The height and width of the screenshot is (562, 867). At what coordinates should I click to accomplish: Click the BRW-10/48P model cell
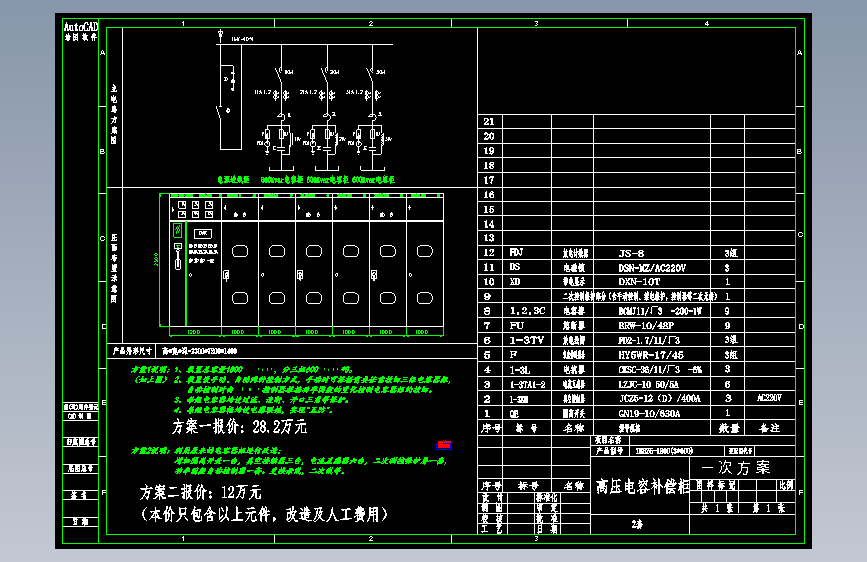coord(646,326)
